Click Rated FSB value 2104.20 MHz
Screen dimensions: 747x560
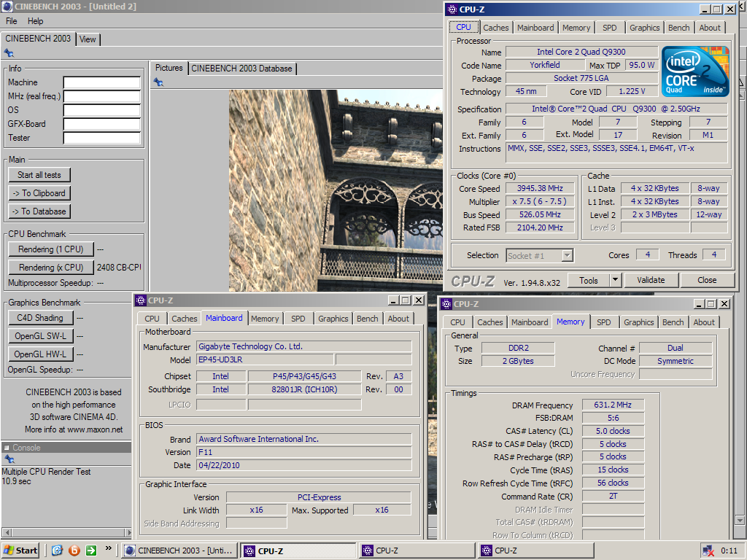pyautogui.click(x=540, y=227)
